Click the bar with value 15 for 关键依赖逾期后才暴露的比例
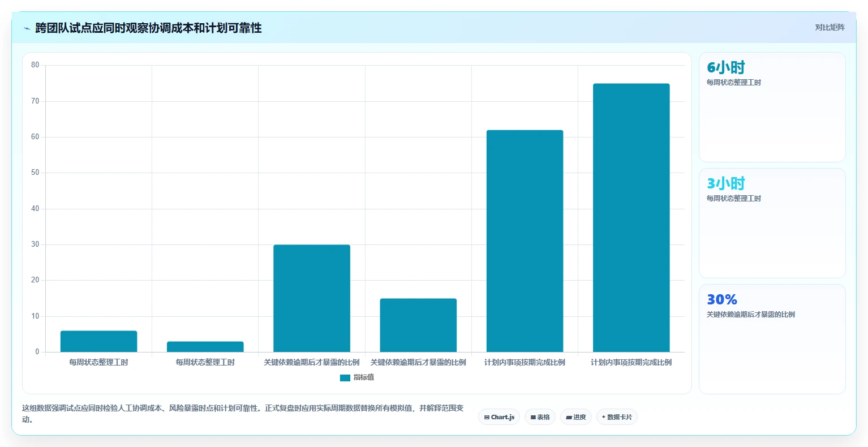The width and height of the screenshot is (868, 447). tap(418, 325)
